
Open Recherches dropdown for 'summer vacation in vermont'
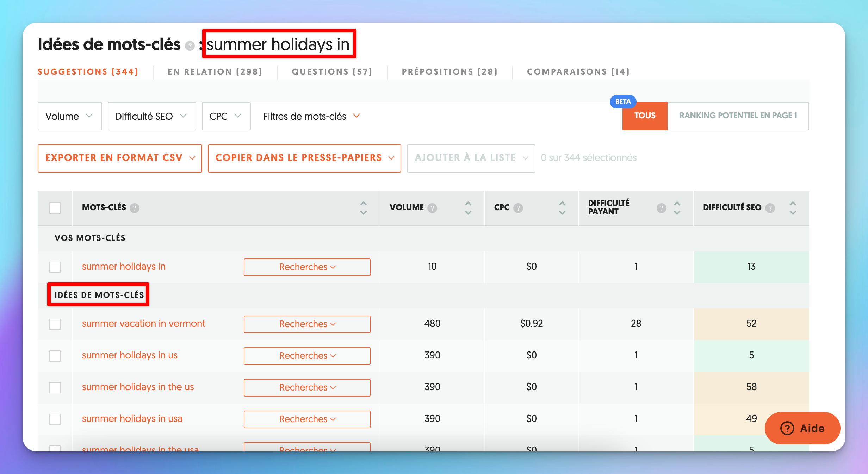[307, 324]
